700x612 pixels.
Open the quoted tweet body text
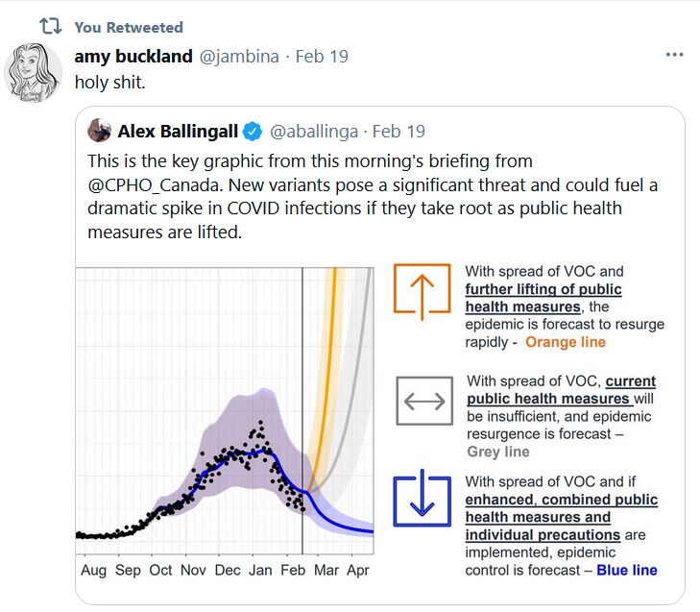pos(373,197)
